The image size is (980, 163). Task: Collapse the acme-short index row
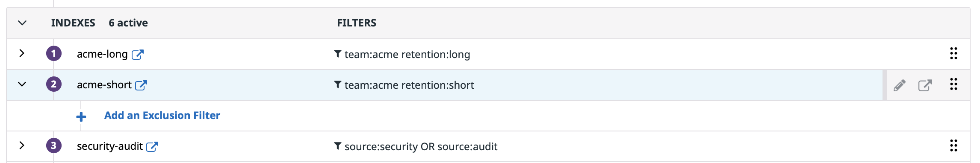22,84
